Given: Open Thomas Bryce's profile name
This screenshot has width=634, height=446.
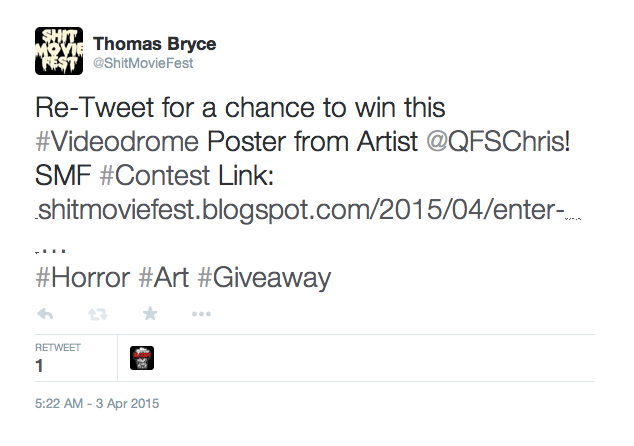Looking at the screenshot, I should pyautogui.click(x=154, y=44).
